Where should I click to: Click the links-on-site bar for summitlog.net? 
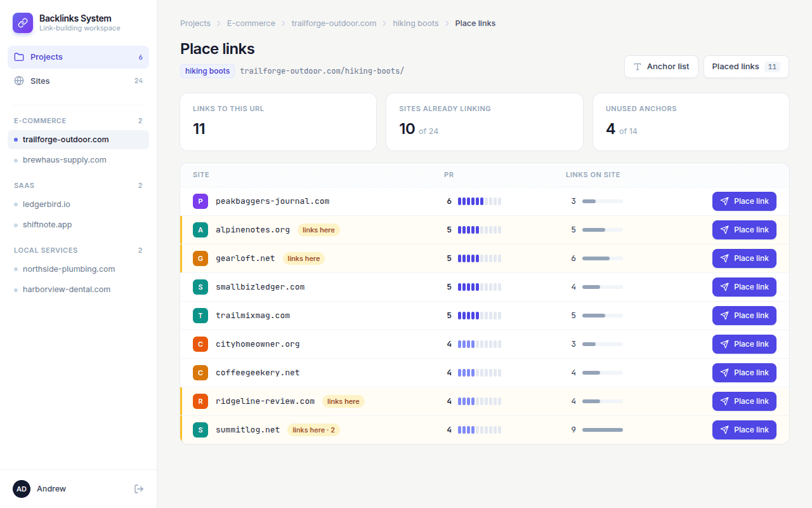pyautogui.click(x=603, y=430)
